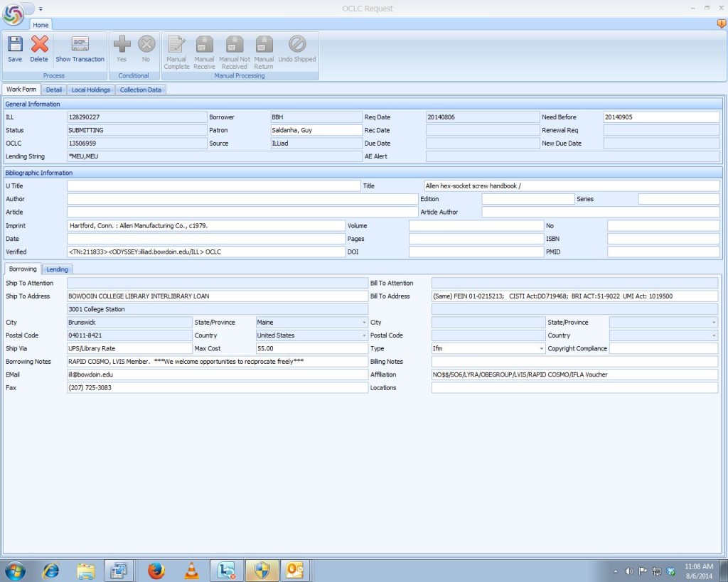Click the Conditional Yes plus icon
Screen dimensions: 728x582
[x=122, y=45]
